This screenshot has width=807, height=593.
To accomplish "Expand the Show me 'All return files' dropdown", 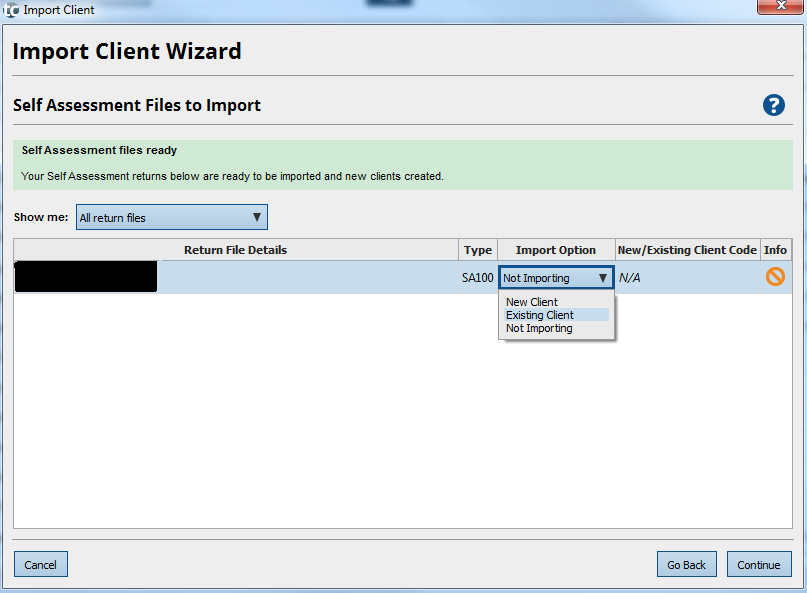I will point(171,217).
